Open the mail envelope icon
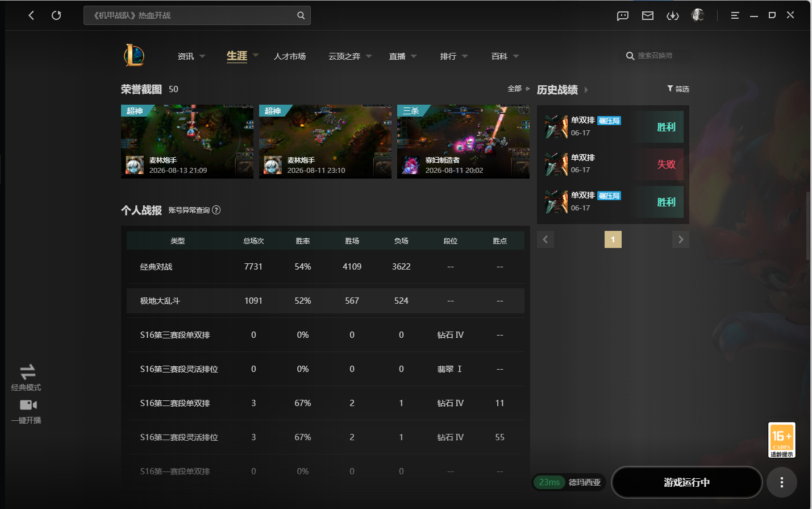Screen dimensions: 812x509 pyautogui.click(x=648, y=16)
